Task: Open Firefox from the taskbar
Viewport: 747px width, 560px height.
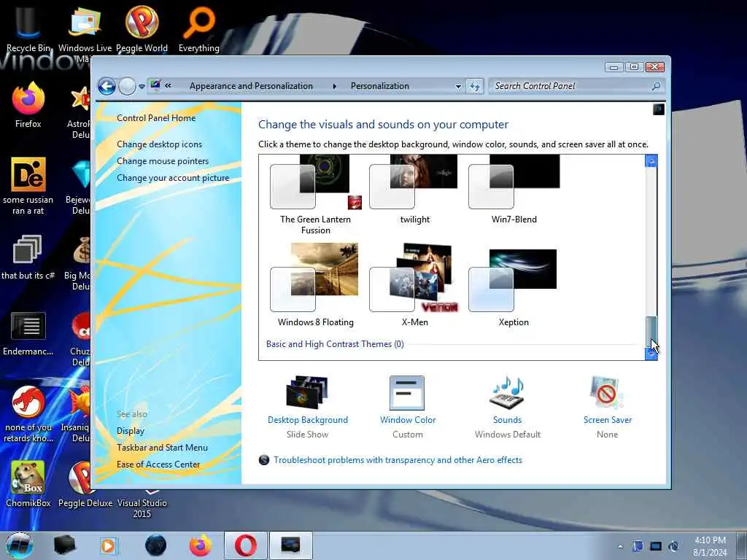Action: pos(201,545)
